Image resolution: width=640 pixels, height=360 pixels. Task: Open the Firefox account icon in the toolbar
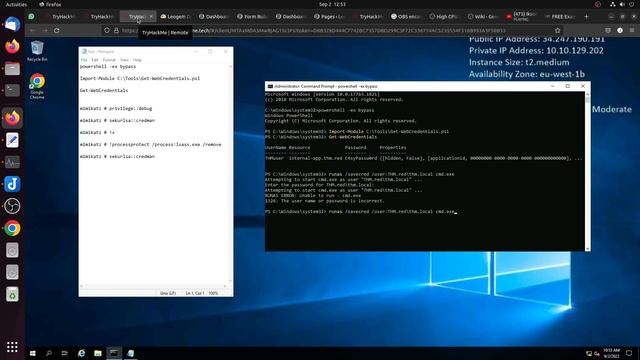point(620,31)
